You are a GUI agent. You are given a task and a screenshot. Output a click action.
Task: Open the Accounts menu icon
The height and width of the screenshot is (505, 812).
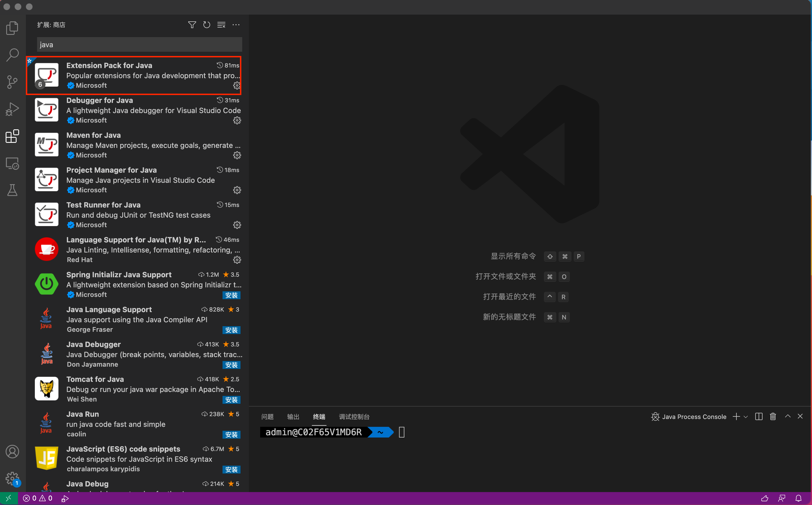coord(12,452)
